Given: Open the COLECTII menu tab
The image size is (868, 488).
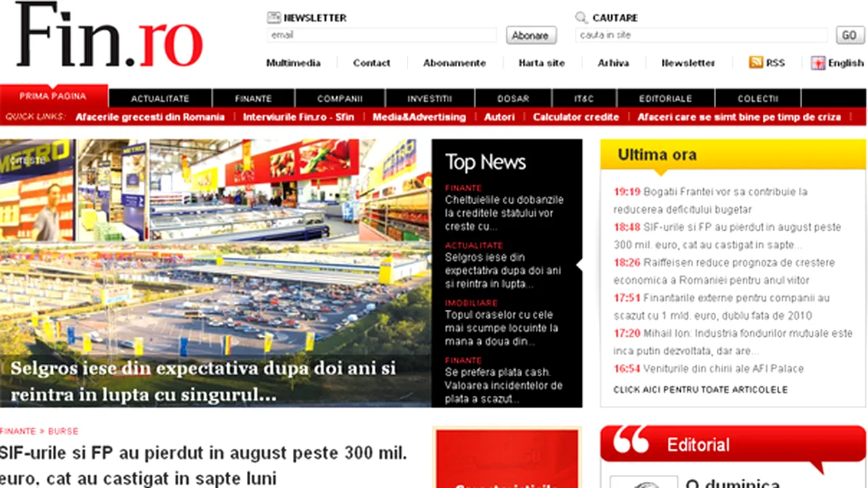Looking at the screenshot, I should click(x=757, y=98).
